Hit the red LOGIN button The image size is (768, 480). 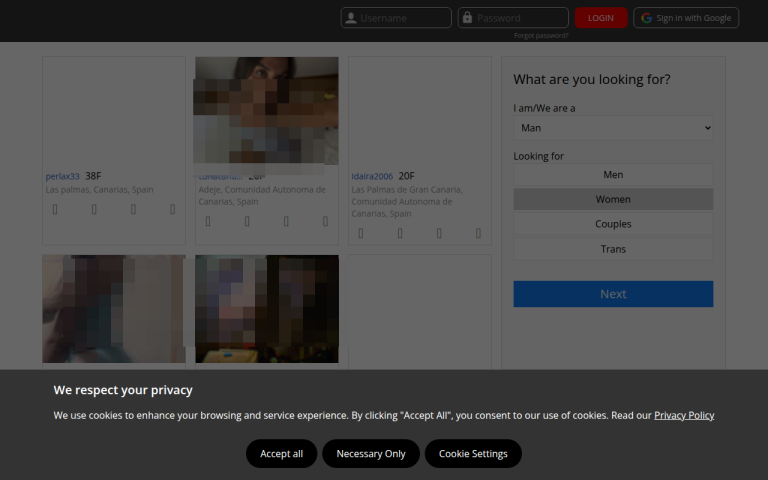(x=601, y=18)
